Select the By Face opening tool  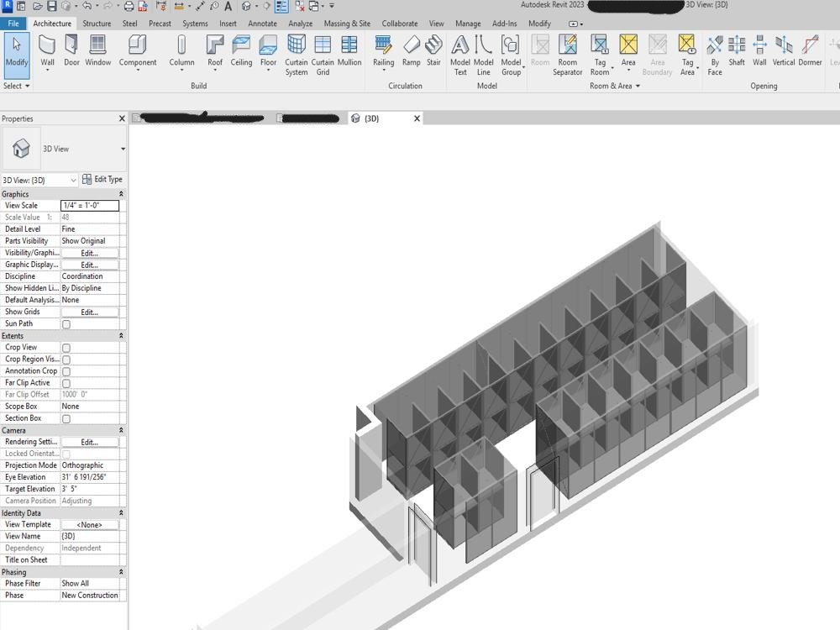tap(715, 55)
